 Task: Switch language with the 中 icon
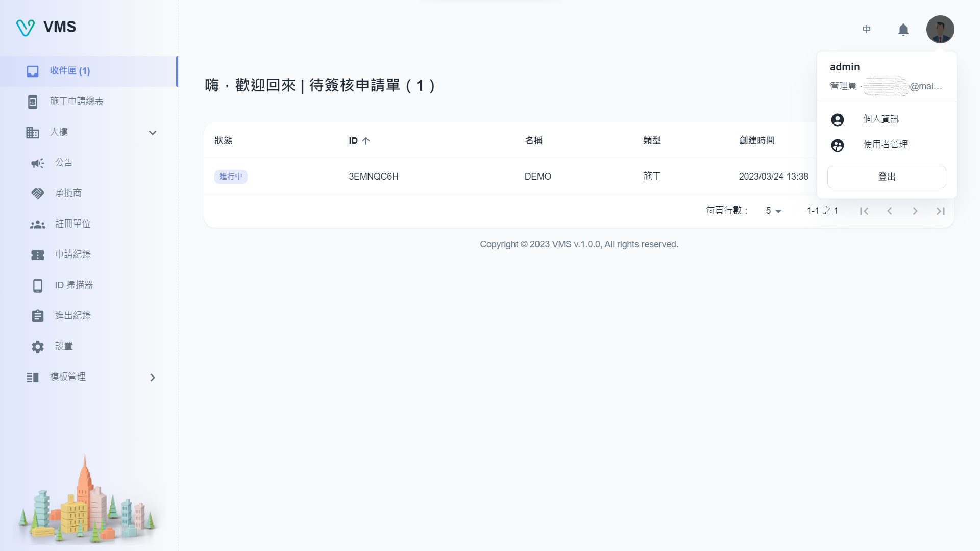(866, 29)
